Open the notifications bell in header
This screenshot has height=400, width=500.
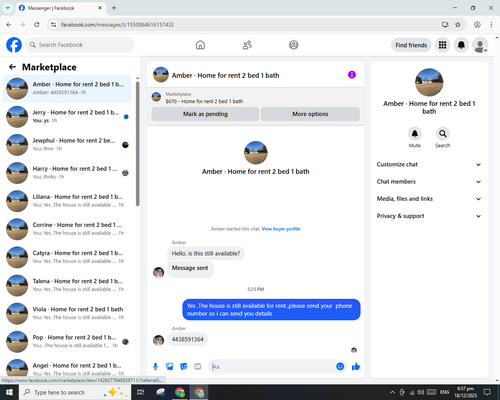(461, 45)
